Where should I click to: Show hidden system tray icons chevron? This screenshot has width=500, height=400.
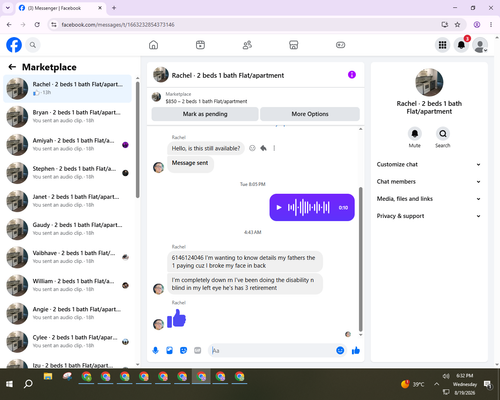pos(436,384)
